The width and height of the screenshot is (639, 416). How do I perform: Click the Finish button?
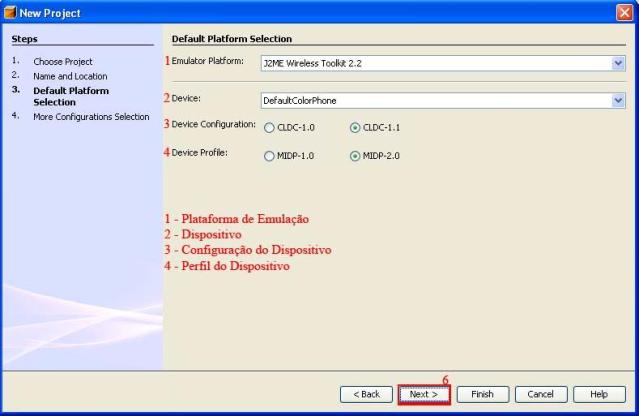pyautogui.click(x=483, y=394)
